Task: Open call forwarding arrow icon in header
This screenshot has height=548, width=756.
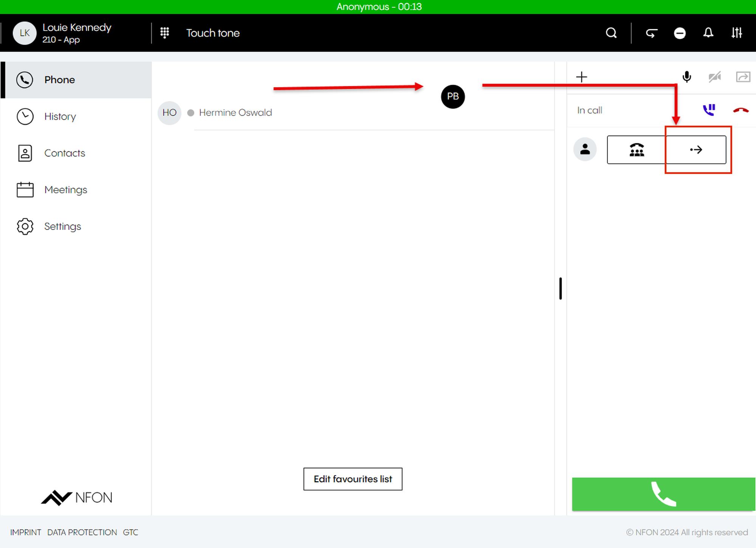Action: coord(651,33)
